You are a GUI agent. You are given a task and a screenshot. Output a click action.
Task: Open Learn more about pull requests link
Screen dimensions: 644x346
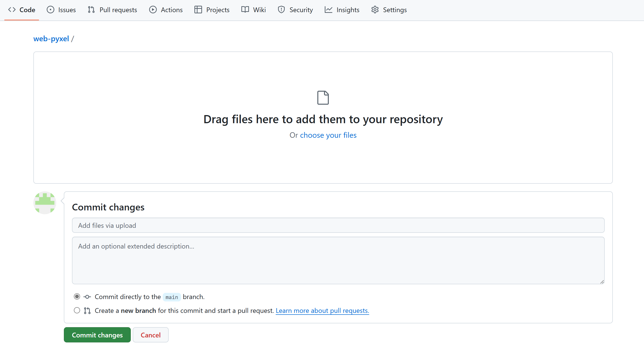tap(322, 310)
